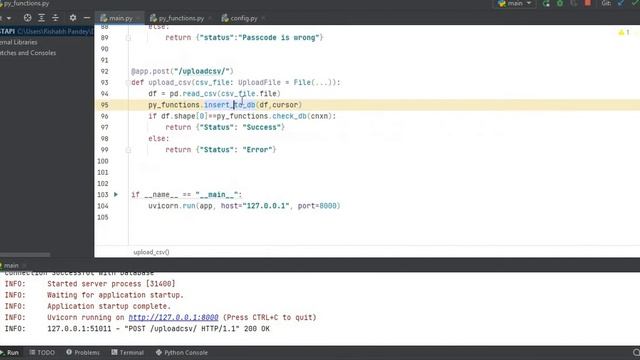Click the 'Application startup complete.' log line
The height and width of the screenshot is (360, 640).
click(109, 306)
